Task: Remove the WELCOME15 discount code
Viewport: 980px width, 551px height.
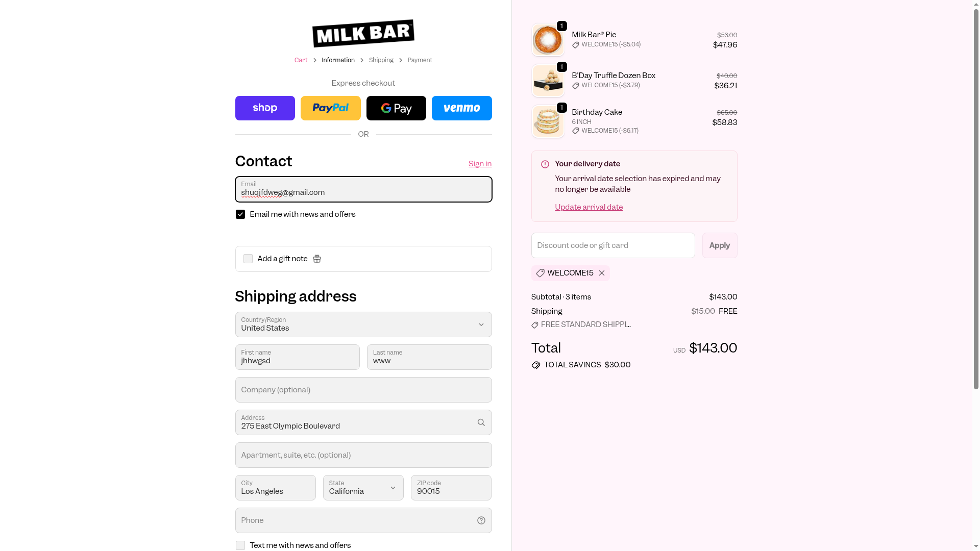Action: (602, 273)
